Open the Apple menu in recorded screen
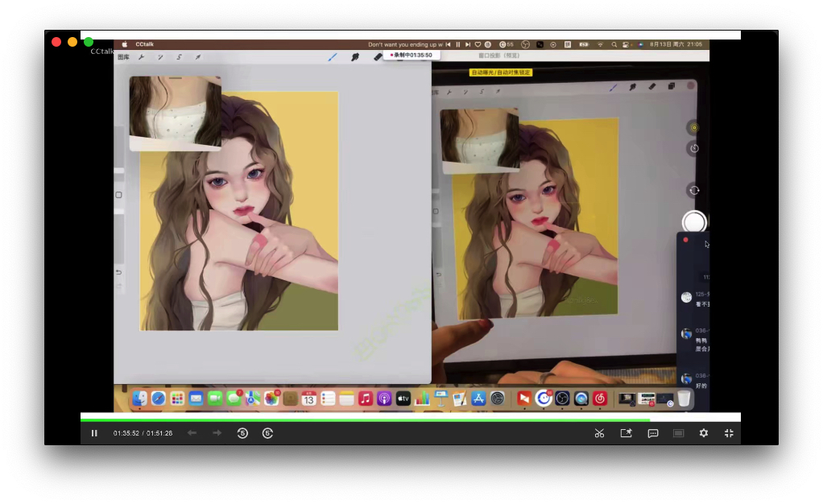The height and width of the screenshot is (504, 823). click(124, 44)
